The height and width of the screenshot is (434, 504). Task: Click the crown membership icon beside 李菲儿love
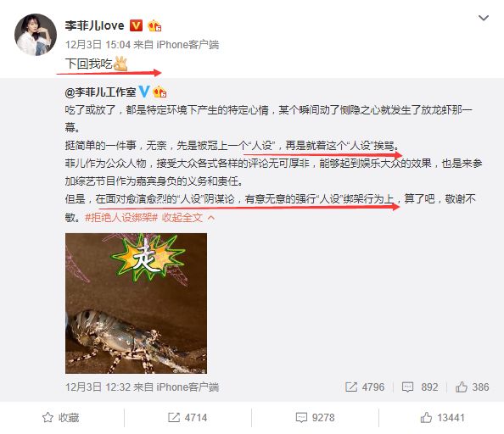tap(154, 25)
